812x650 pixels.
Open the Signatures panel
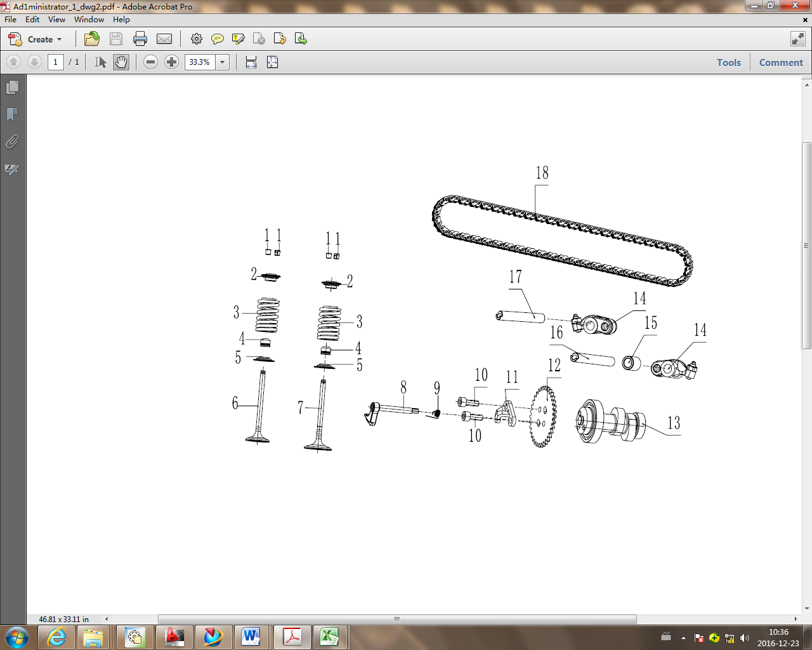click(11, 170)
